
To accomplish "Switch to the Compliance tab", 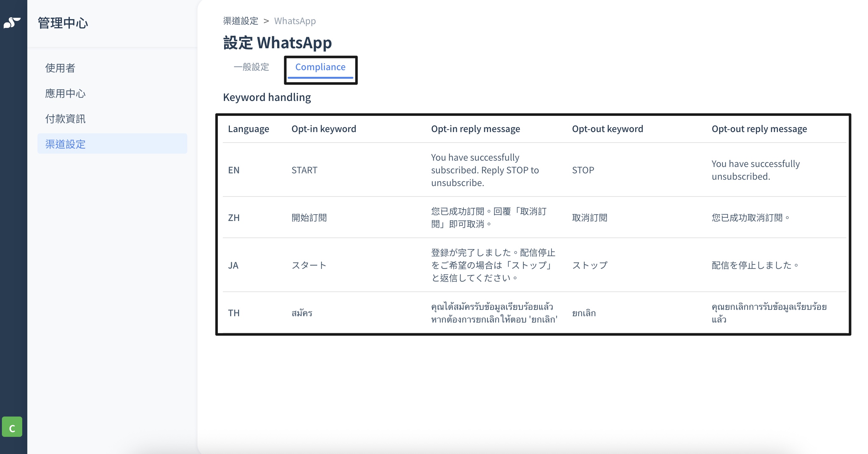I will 320,67.
